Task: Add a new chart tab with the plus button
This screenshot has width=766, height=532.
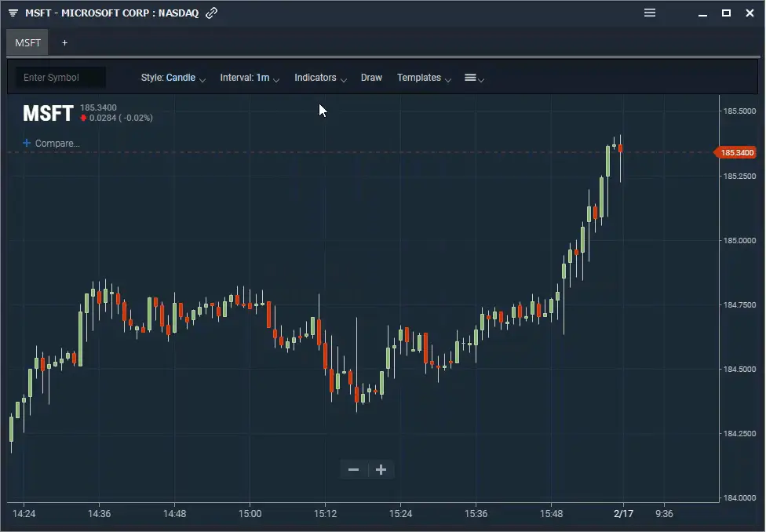Action: (64, 43)
